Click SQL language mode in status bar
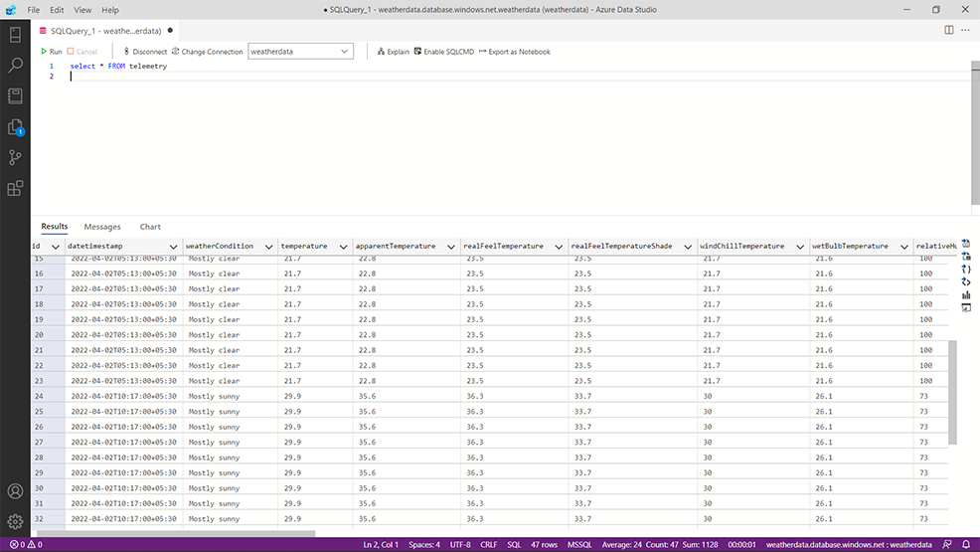This screenshot has width=980, height=552. [514, 544]
